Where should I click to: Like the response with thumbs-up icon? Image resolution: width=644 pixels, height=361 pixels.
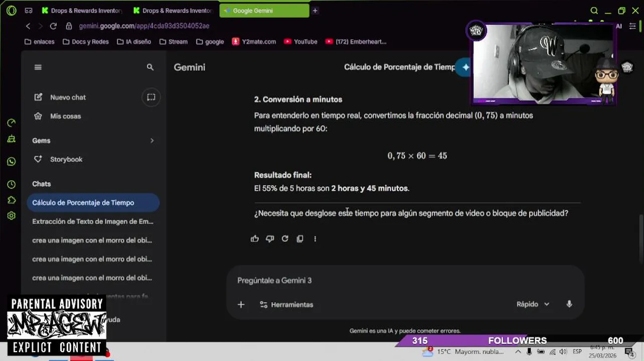255,239
